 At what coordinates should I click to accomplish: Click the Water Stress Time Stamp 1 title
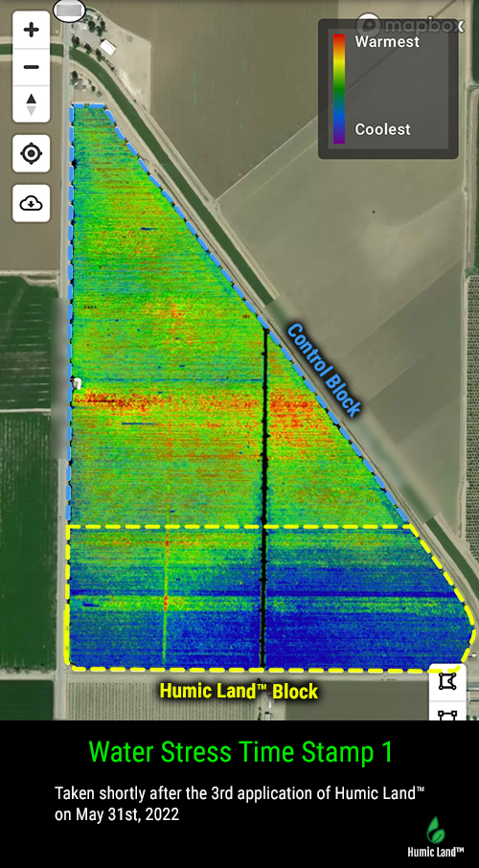click(240, 752)
